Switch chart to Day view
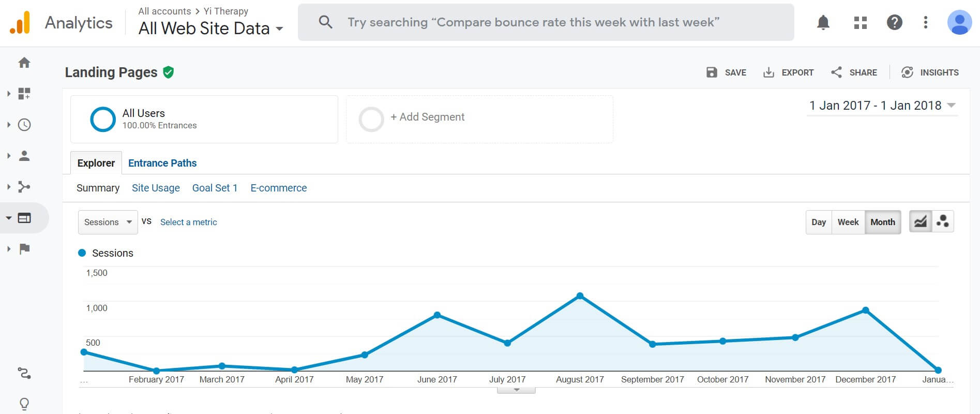Screen dimensions: 980x414 coord(818,222)
